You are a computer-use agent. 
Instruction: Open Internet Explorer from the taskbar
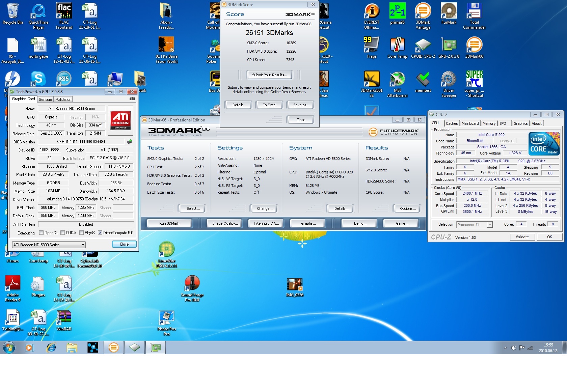click(x=51, y=347)
